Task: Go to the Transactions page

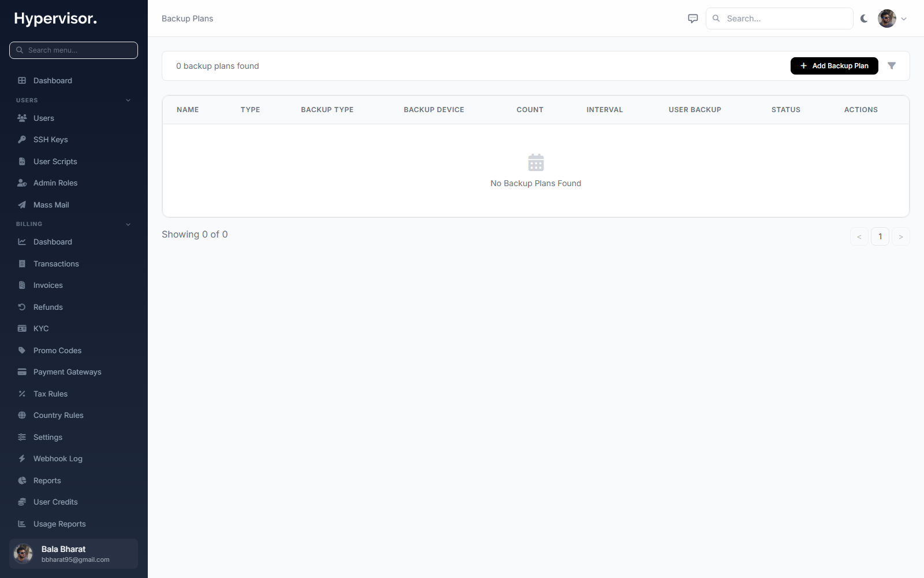Action: (x=74, y=264)
